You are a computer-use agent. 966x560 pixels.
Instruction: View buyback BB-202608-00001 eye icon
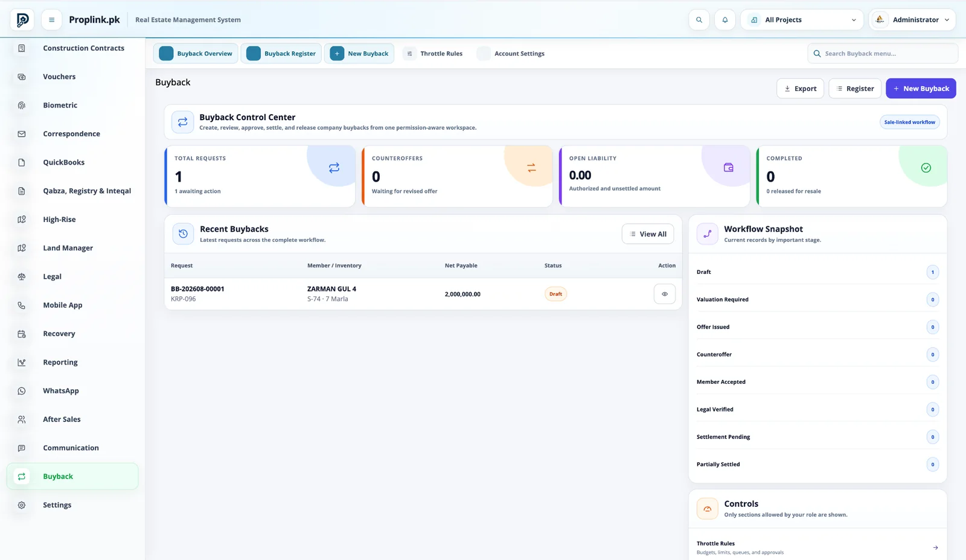click(x=665, y=294)
